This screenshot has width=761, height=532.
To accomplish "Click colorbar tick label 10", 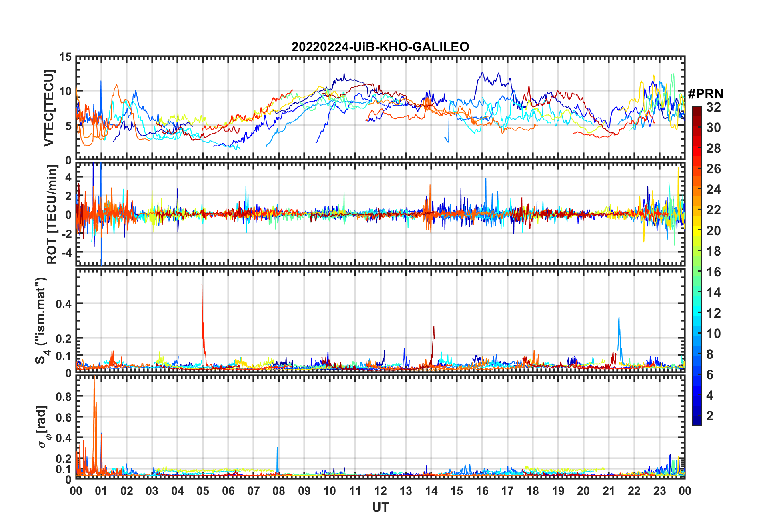I will tap(713, 334).
